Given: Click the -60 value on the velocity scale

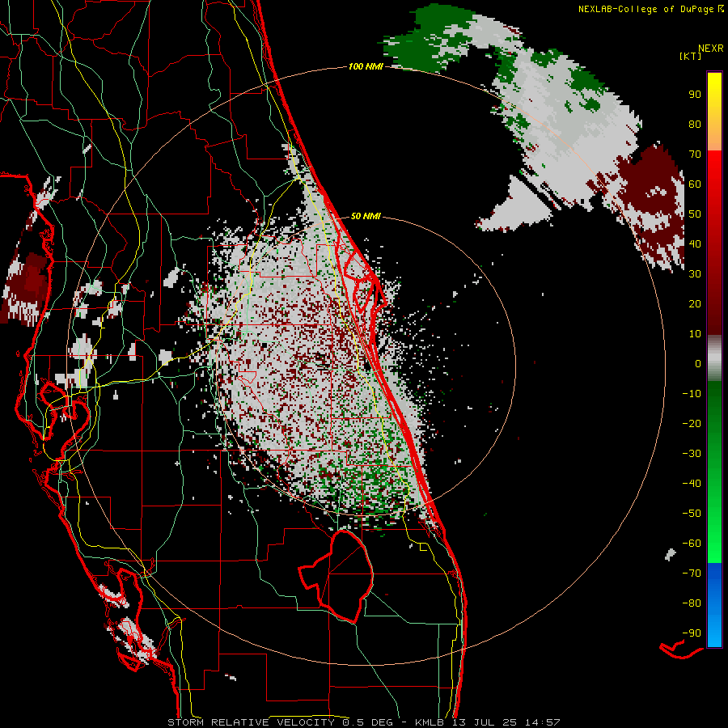Looking at the screenshot, I should click(x=692, y=544).
